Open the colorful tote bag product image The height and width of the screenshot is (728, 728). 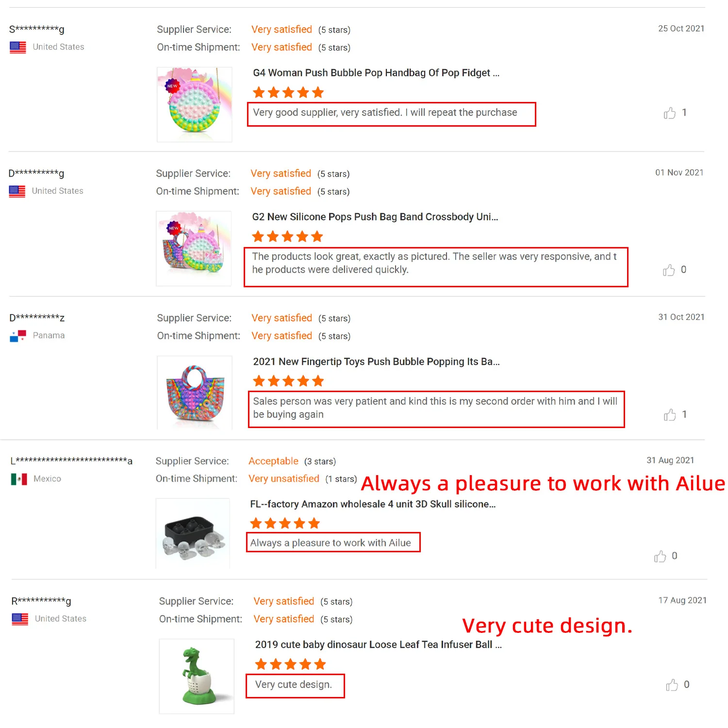pyautogui.click(x=194, y=393)
